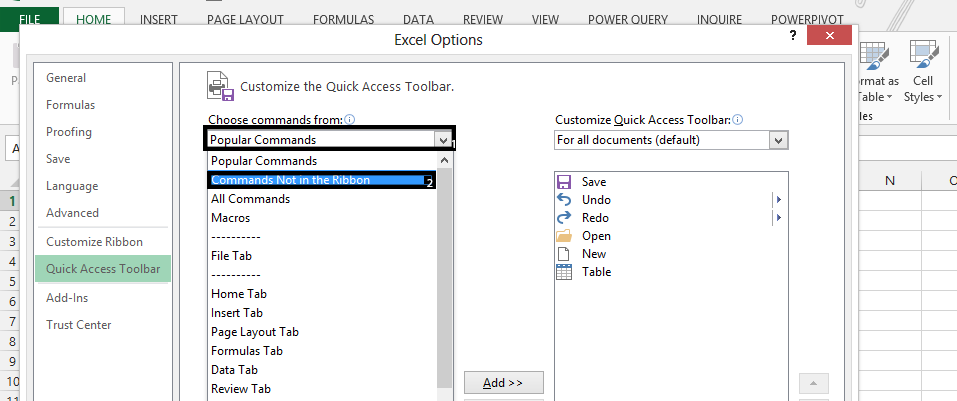Screen dimensions: 957x401
Task: Expand the Undo submenu arrow
Action: (778, 200)
